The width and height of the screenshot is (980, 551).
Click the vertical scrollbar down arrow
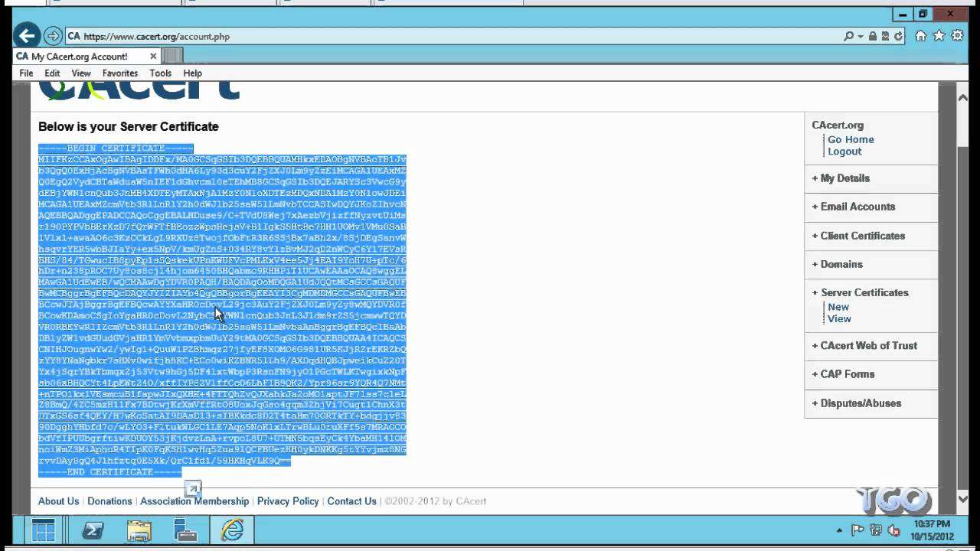tap(963, 500)
